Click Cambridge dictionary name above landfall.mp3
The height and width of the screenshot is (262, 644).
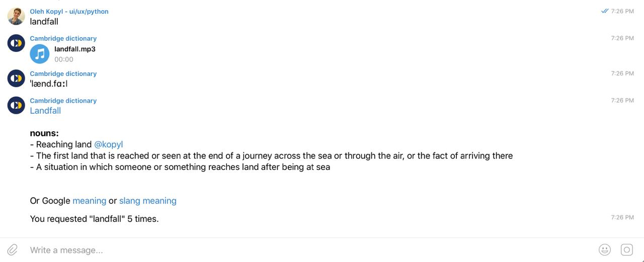click(63, 38)
